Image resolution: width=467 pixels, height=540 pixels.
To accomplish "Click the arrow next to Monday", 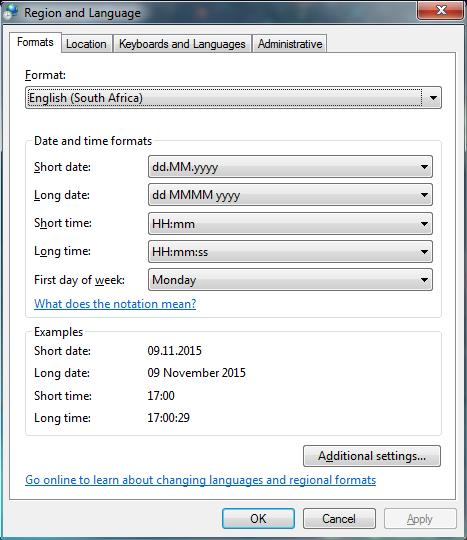I will (424, 280).
